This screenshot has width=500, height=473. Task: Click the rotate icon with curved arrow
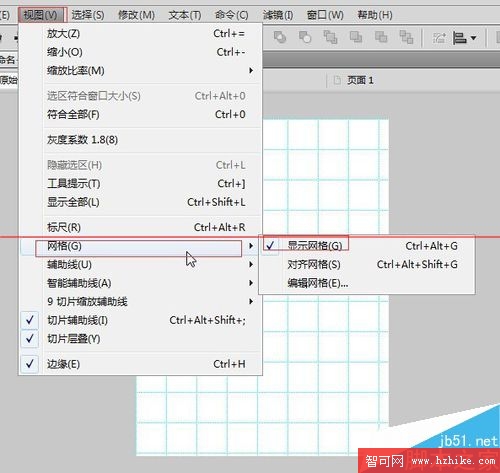tap(439, 38)
